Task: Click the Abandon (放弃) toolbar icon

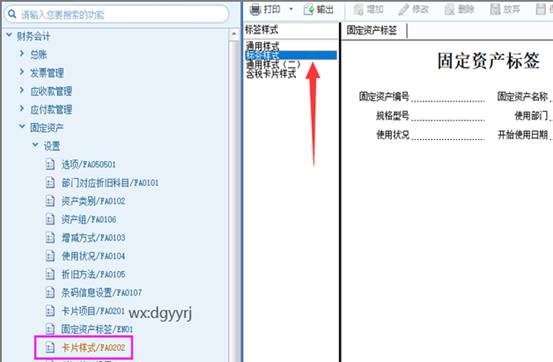Action: (x=495, y=10)
